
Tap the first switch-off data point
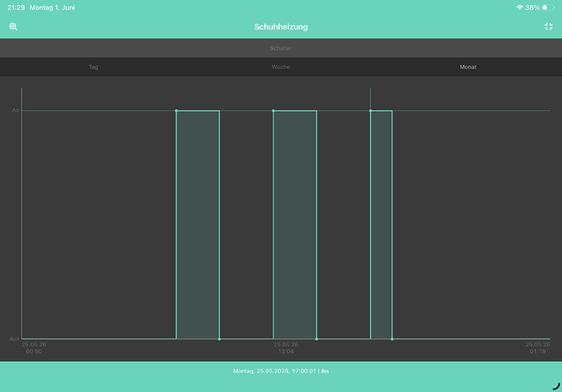point(219,339)
